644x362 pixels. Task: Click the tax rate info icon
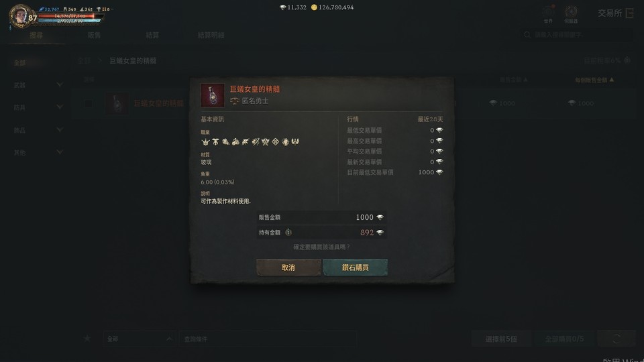627,60
